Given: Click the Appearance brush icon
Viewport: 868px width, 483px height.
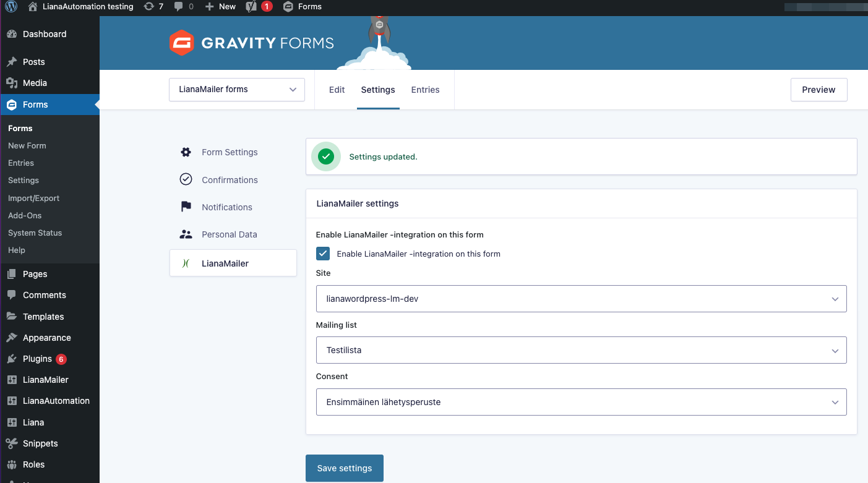Looking at the screenshot, I should (x=12, y=338).
